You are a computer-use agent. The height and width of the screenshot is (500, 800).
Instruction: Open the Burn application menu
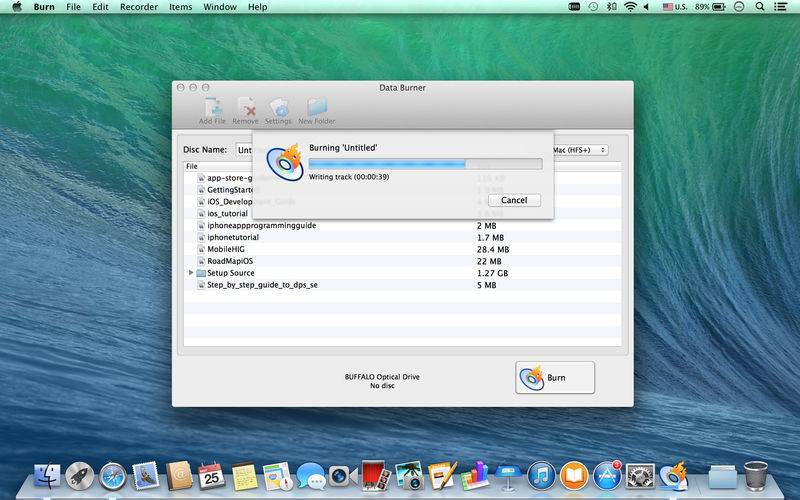(44, 7)
